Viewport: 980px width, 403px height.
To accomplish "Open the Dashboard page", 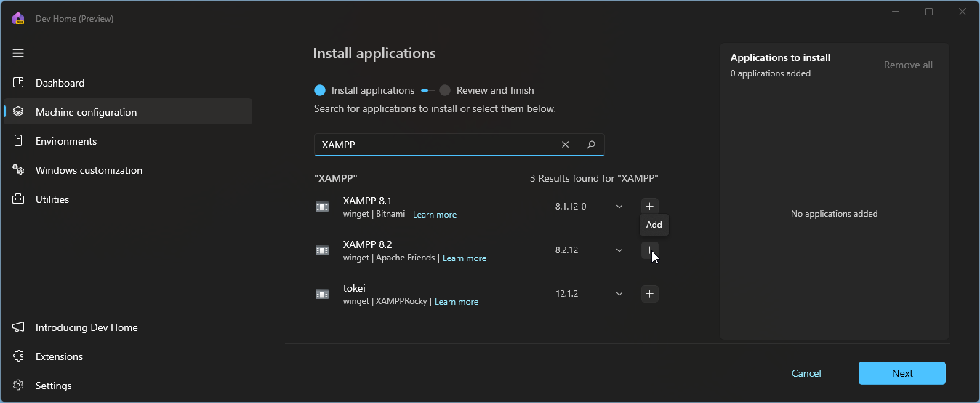I will point(60,83).
